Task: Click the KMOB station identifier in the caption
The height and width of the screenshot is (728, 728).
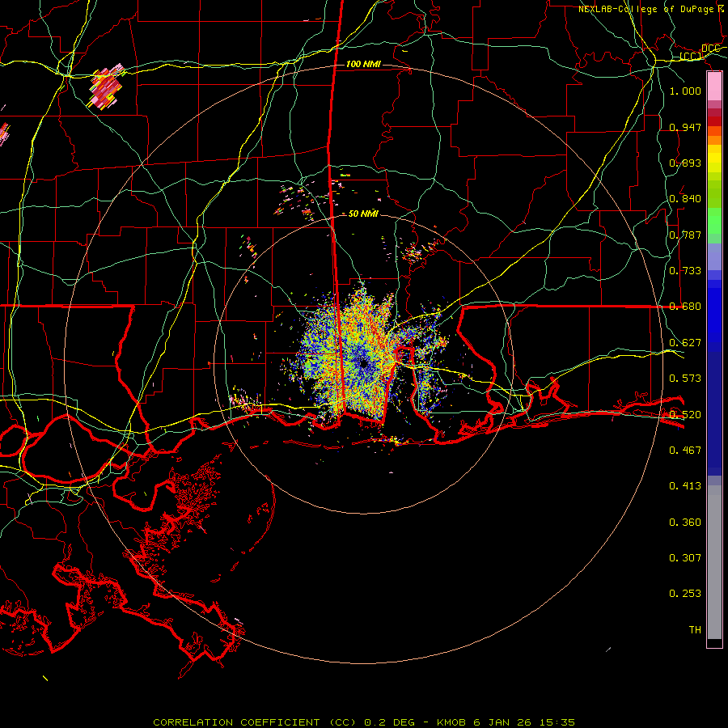Action: (452, 722)
